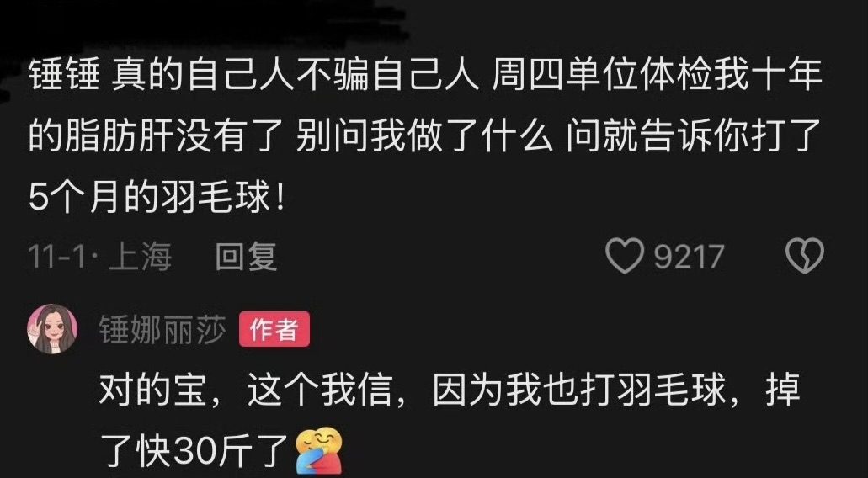The height and width of the screenshot is (478, 868).
Task: Select the 11-1 date stamp
Action: pos(56,258)
